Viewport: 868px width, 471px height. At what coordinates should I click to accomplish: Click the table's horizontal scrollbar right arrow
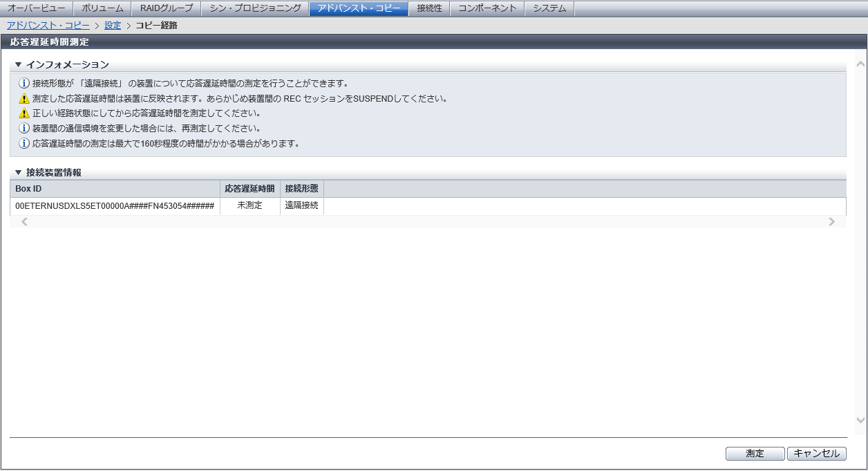coord(831,222)
